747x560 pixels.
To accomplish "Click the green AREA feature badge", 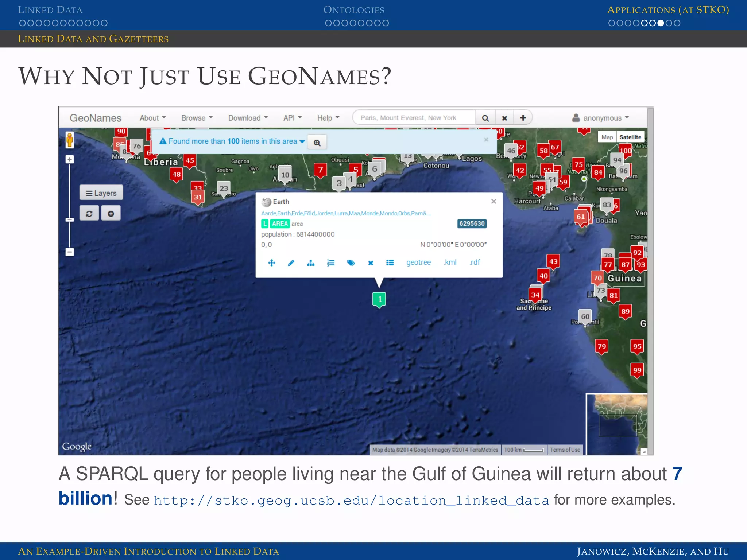I will [280, 223].
